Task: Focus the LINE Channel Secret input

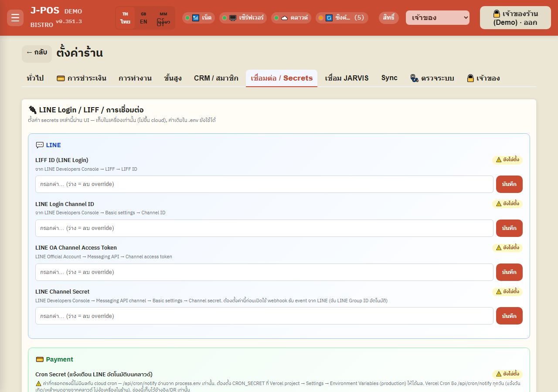Action: 264,316
